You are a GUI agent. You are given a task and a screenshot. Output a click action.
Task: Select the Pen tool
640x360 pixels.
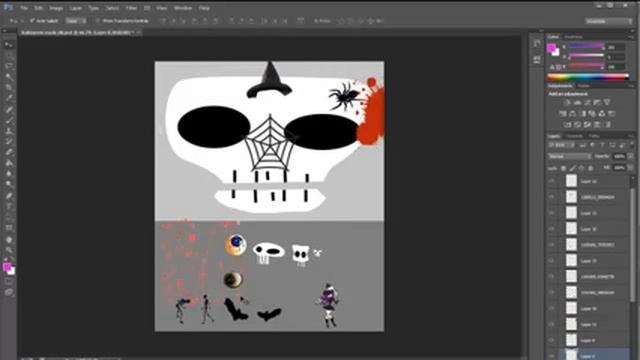click(9, 196)
